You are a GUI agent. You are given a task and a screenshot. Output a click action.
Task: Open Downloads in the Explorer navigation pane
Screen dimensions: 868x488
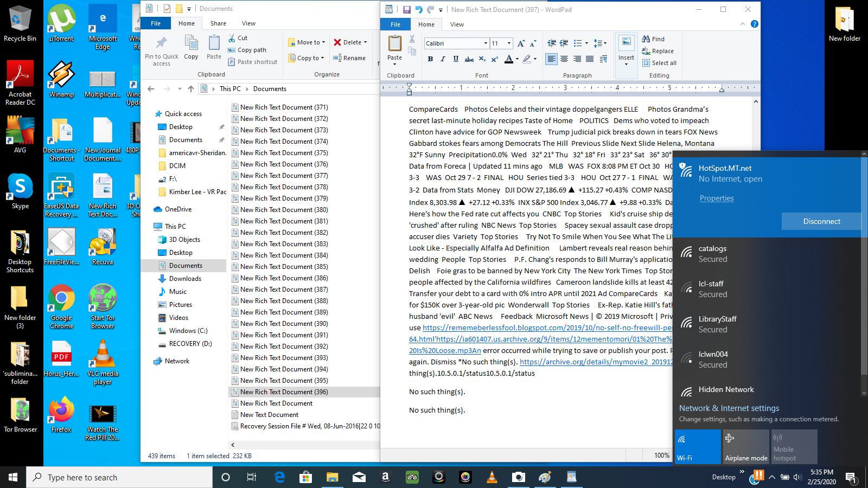[x=185, y=279]
